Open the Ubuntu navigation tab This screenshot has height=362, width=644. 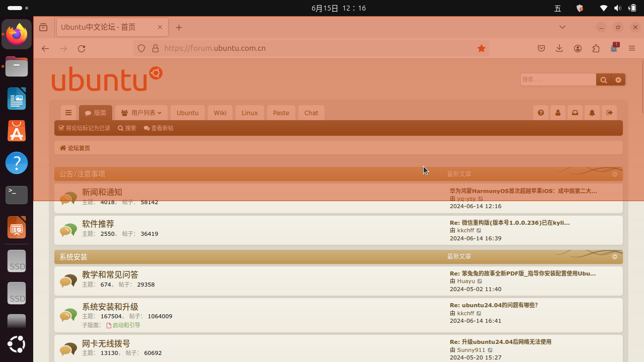click(x=188, y=113)
